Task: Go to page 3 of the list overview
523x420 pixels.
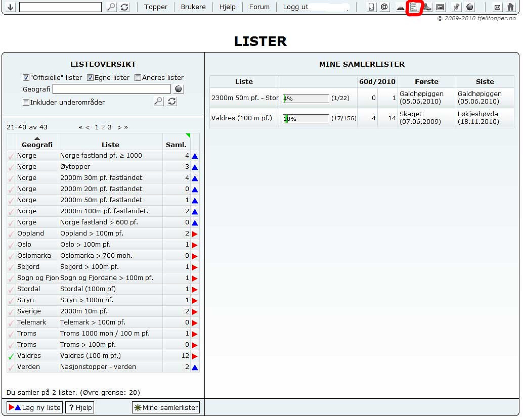Action: coord(110,127)
